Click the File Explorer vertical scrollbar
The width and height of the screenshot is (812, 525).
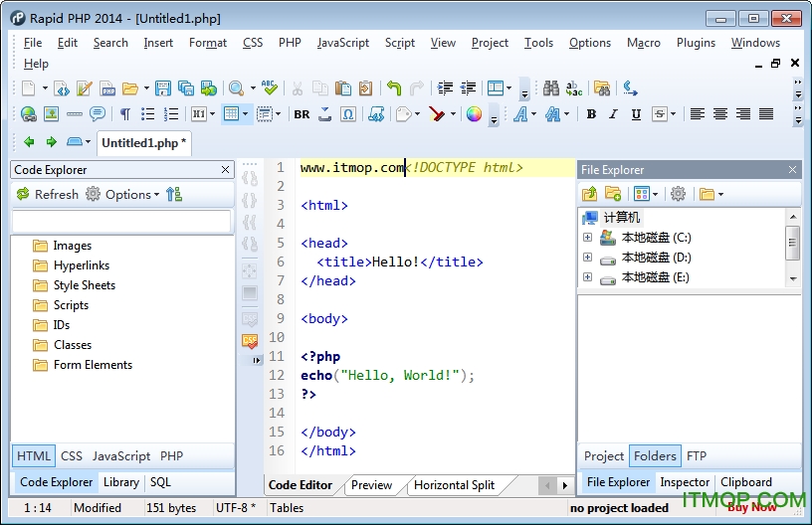point(792,247)
